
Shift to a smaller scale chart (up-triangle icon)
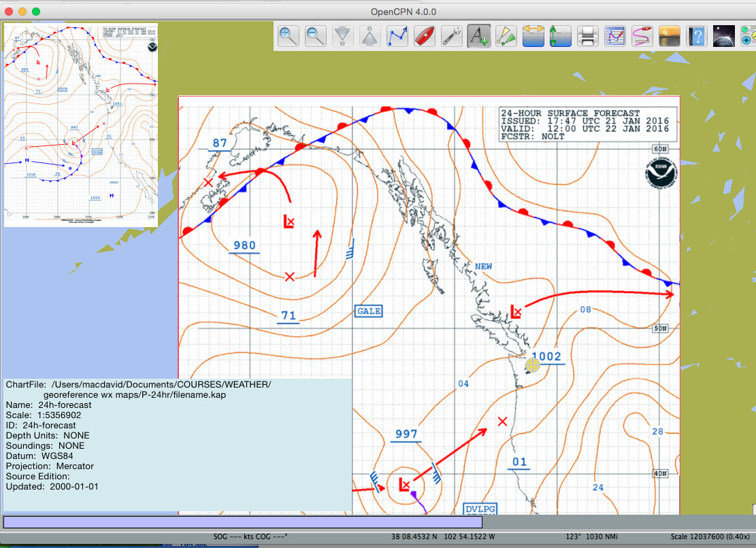pos(369,36)
